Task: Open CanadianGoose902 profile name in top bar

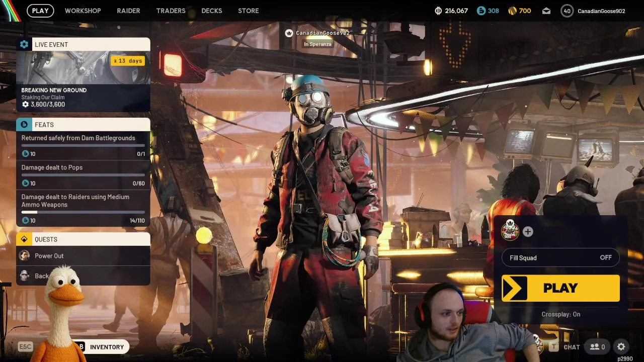Action: coord(601,11)
